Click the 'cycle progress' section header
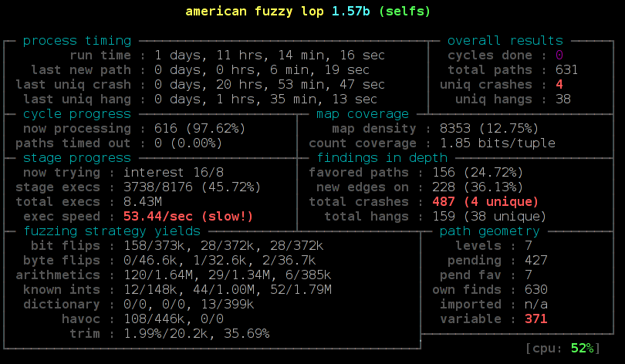Screen dimensions: 625x364 pyautogui.click(x=77, y=114)
